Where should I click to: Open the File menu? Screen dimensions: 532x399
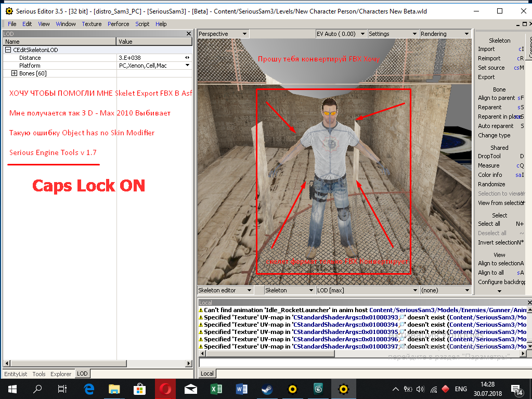coord(12,24)
